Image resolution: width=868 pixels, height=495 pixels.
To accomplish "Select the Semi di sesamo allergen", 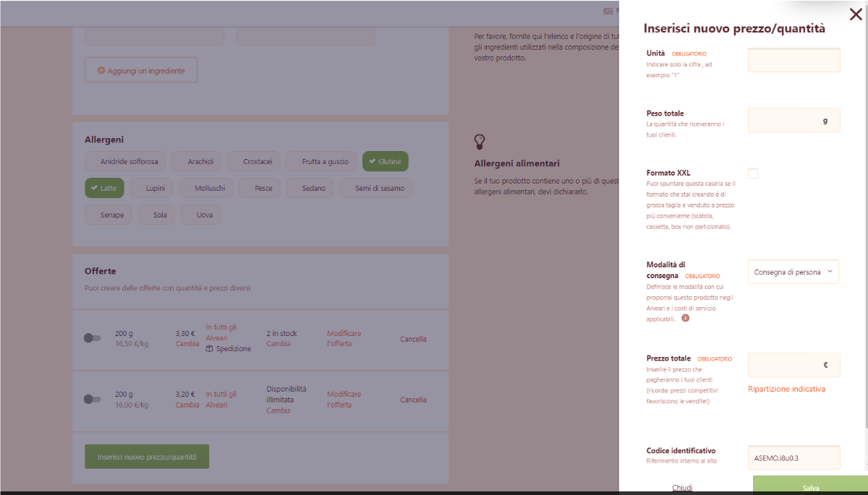I will pos(376,188).
